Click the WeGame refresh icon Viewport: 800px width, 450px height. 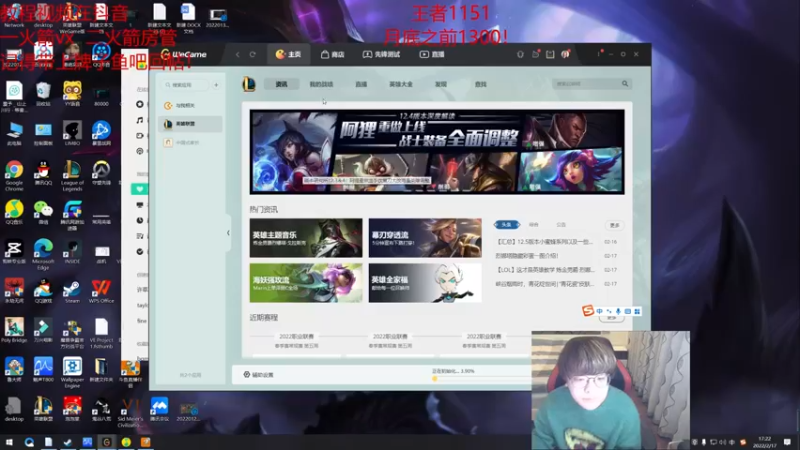[253, 54]
